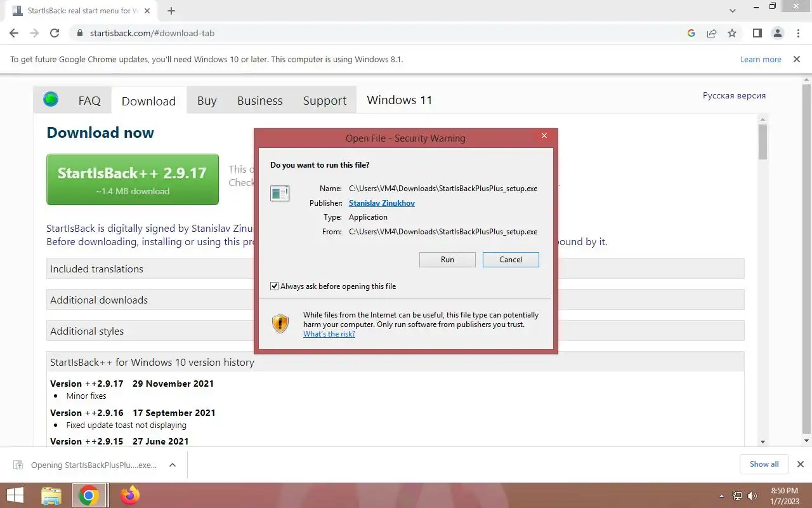Screen dimensions: 812x508
Task: Go back to the previous page
Action: [14, 33]
